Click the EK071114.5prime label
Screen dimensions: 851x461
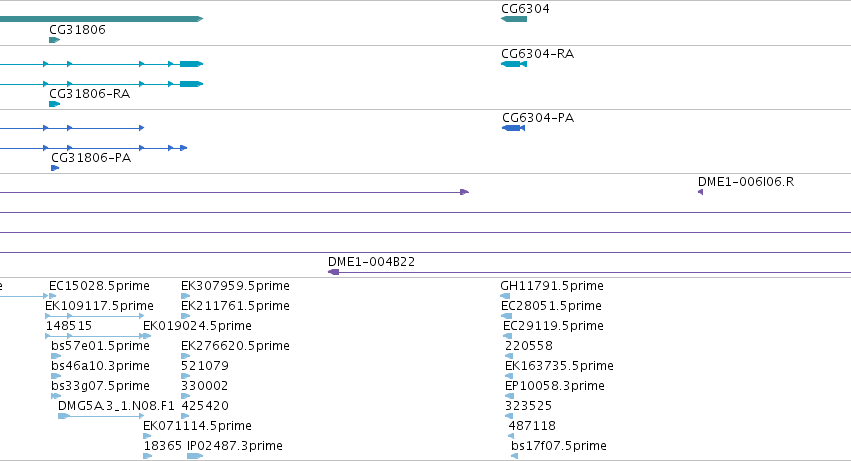(197, 426)
